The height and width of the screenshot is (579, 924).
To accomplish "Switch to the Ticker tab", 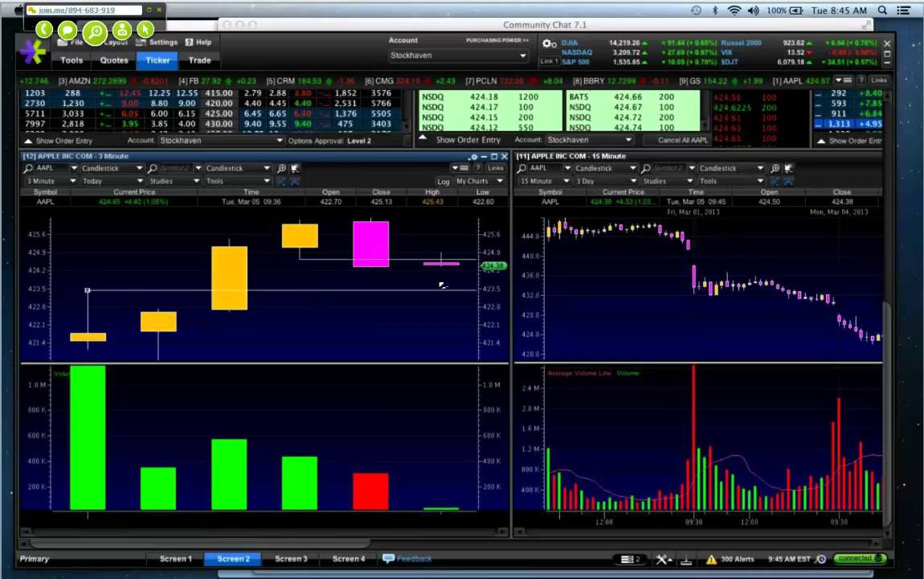I will (157, 60).
